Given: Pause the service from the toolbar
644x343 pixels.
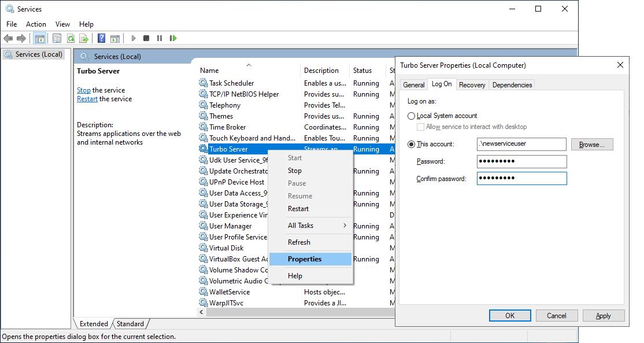Looking at the screenshot, I should [160, 38].
